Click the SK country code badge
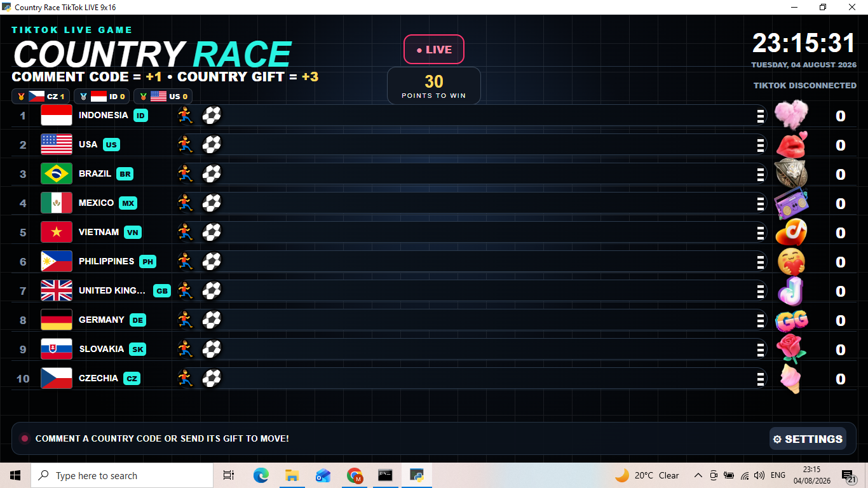The height and width of the screenshot is (488, 868). (137, 349)
